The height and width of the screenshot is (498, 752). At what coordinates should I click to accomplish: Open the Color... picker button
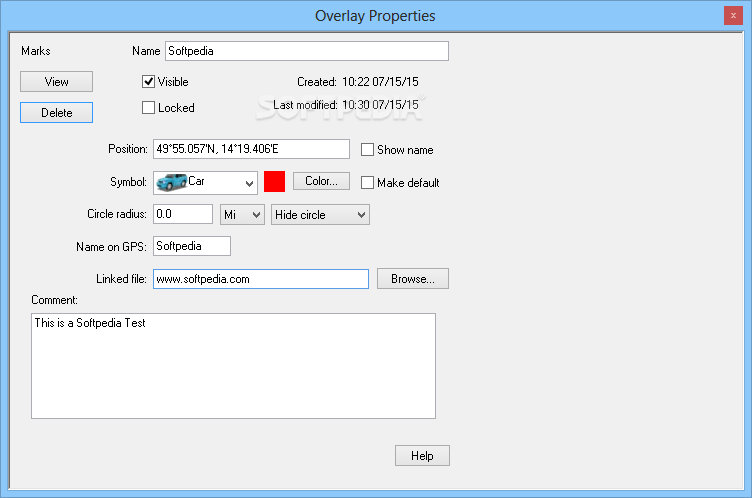[x=321, y=181]
